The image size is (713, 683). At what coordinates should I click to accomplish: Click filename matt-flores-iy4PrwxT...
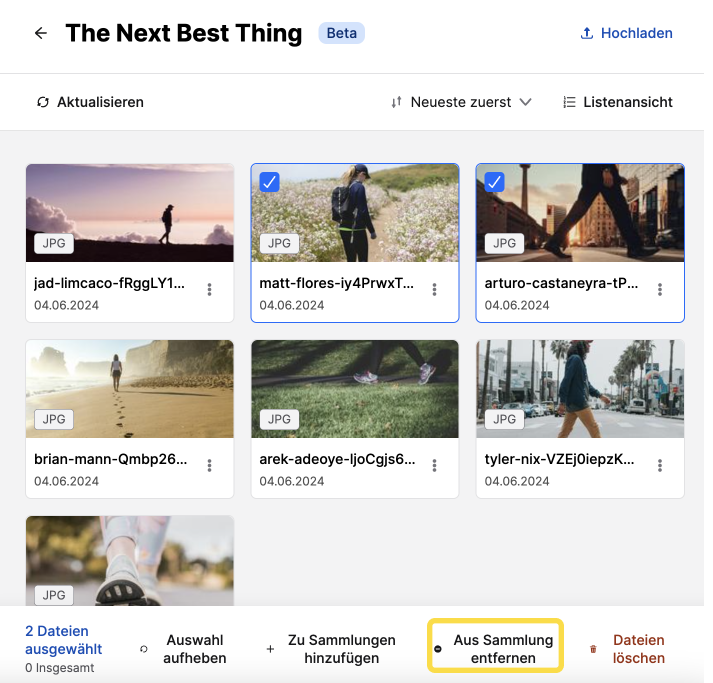point(336,283)
